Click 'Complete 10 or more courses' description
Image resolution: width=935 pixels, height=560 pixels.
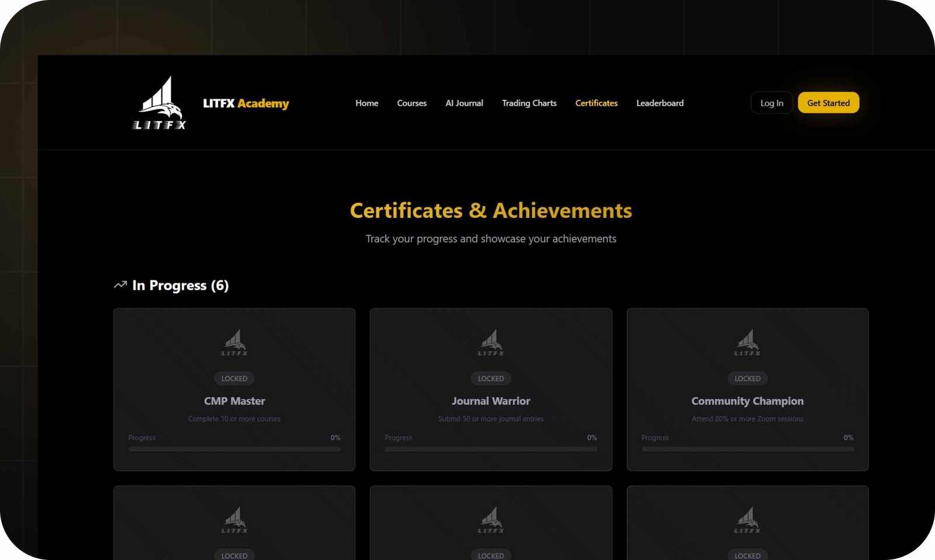(234, 419)
